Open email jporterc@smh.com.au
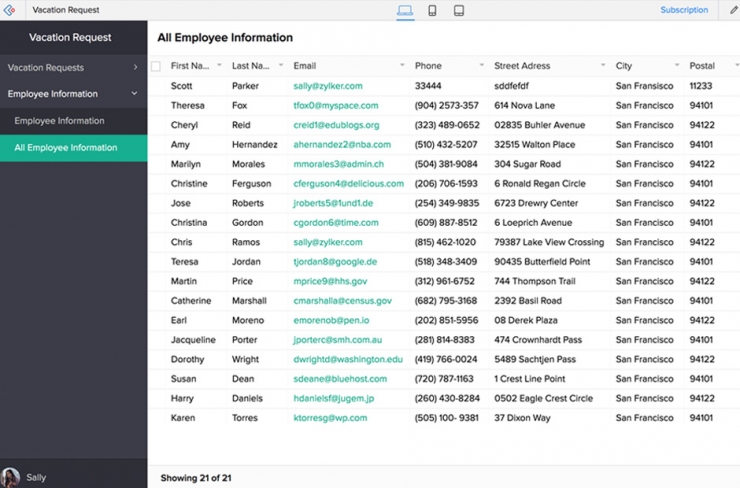 (337, 340)
